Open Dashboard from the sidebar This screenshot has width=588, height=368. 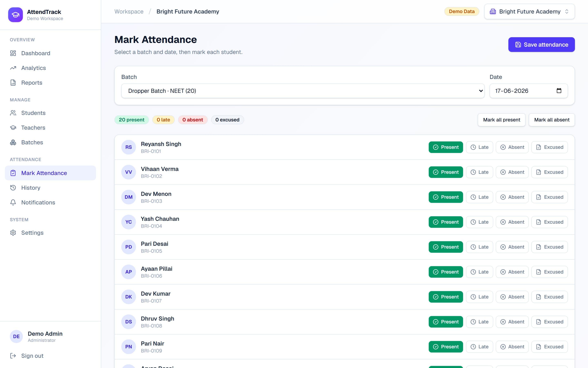point(50,53)
